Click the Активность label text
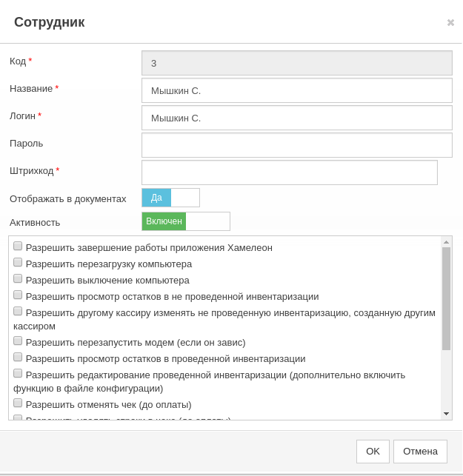463x476 pixels. [x=35, y=223]
